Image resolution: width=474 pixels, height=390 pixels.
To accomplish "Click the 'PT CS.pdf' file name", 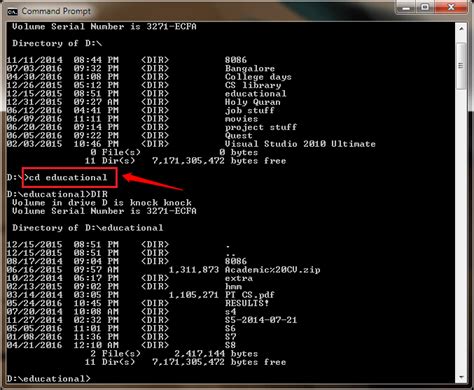I will tap(250, 295).
